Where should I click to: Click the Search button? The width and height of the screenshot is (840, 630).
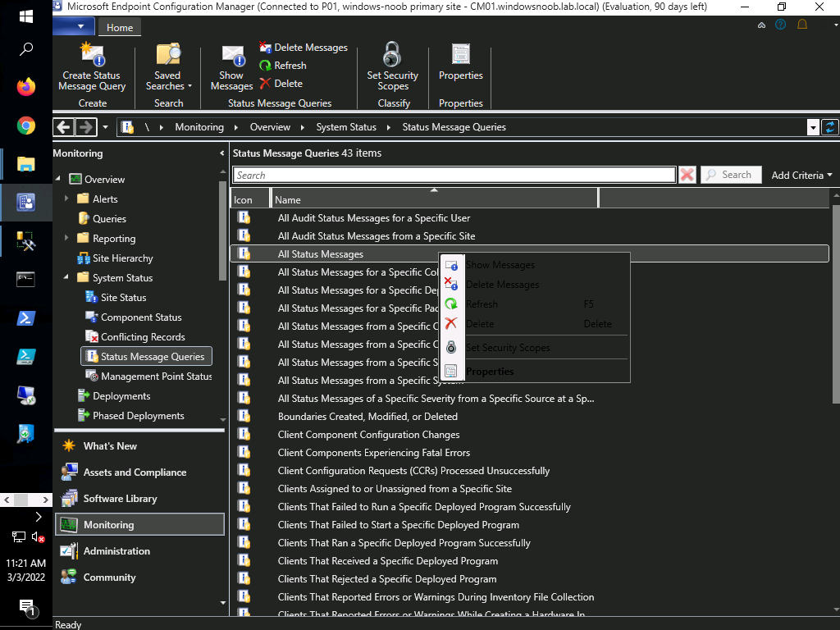coord(731,175)
